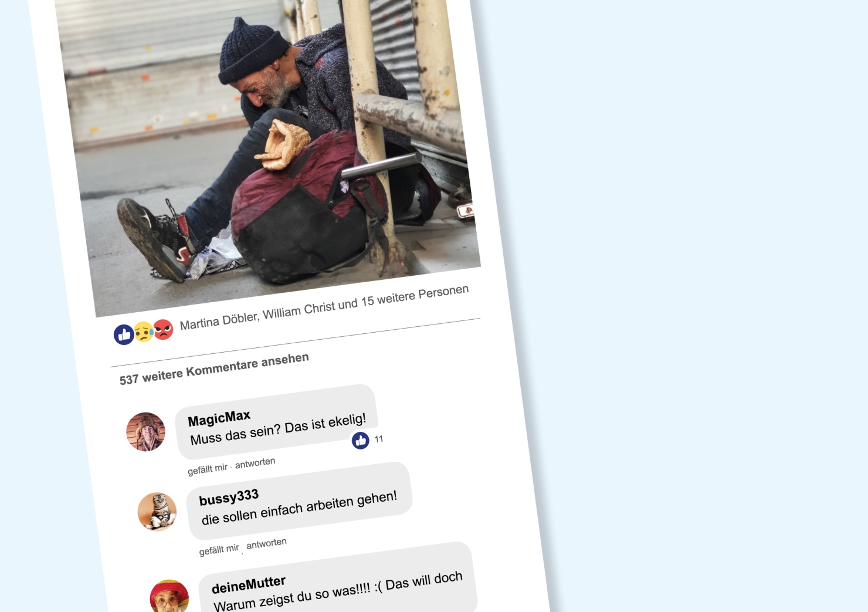Open the deineMutter username link
Image resolution: width=868 pixels, height=612 pixels.
249,585
